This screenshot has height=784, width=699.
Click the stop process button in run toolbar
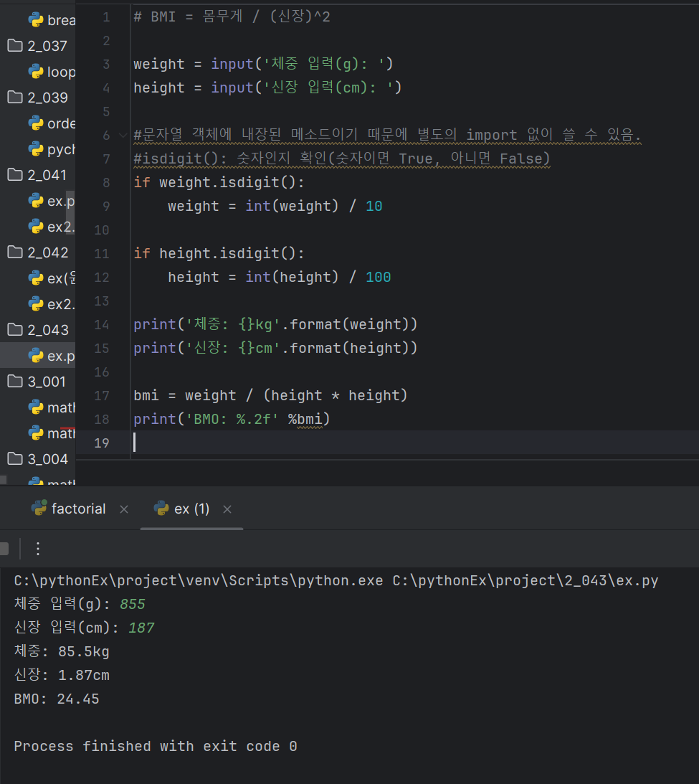[4, 549]
